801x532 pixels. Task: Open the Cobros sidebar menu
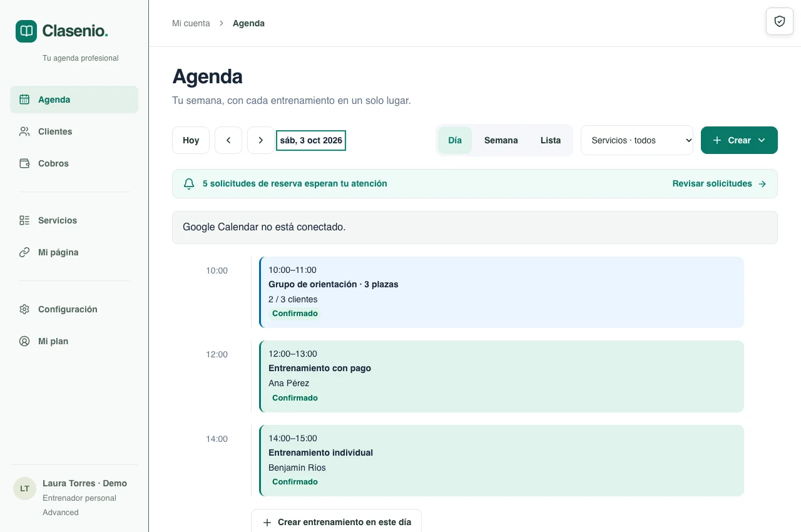coord(74,163)
